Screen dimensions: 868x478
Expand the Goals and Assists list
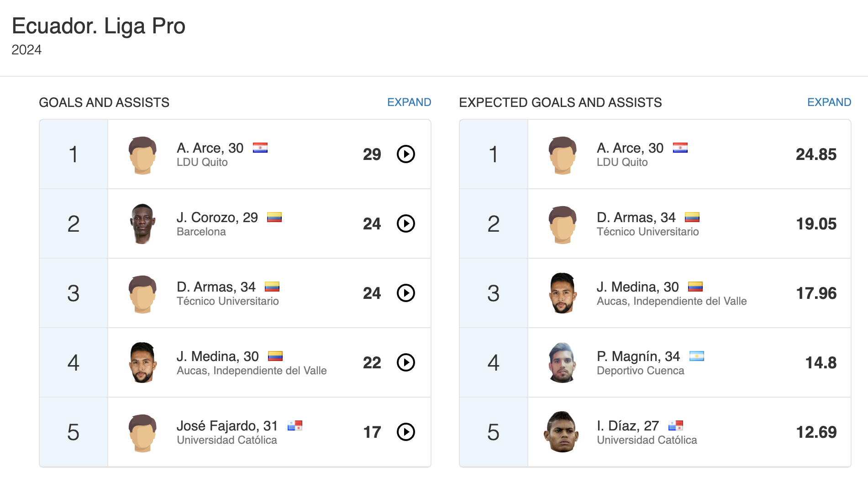pos(409,102)
